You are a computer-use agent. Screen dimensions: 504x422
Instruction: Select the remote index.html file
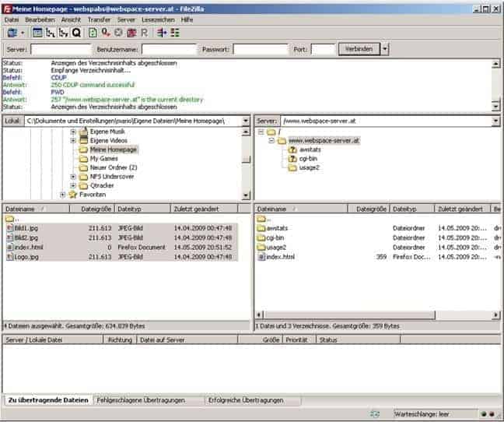(x=280, y=256)
